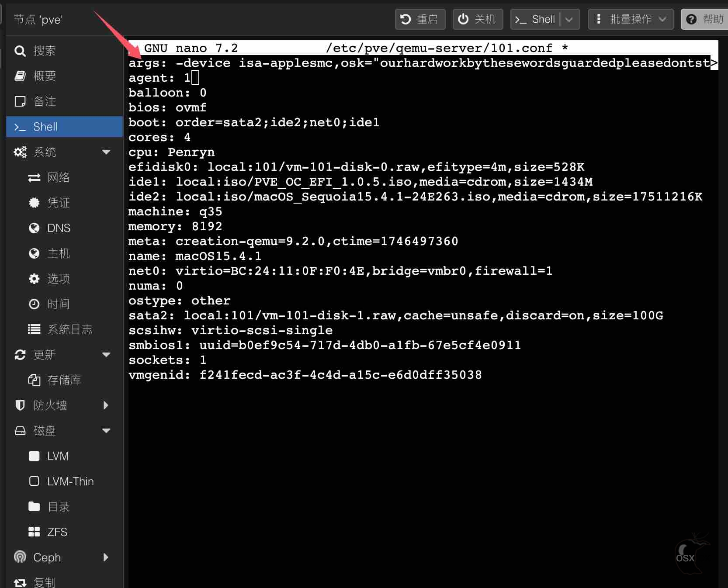The width and height of the screenshot is (728, 588).
Task: Click the vmgenid line in editor
Action: [305, 375]
